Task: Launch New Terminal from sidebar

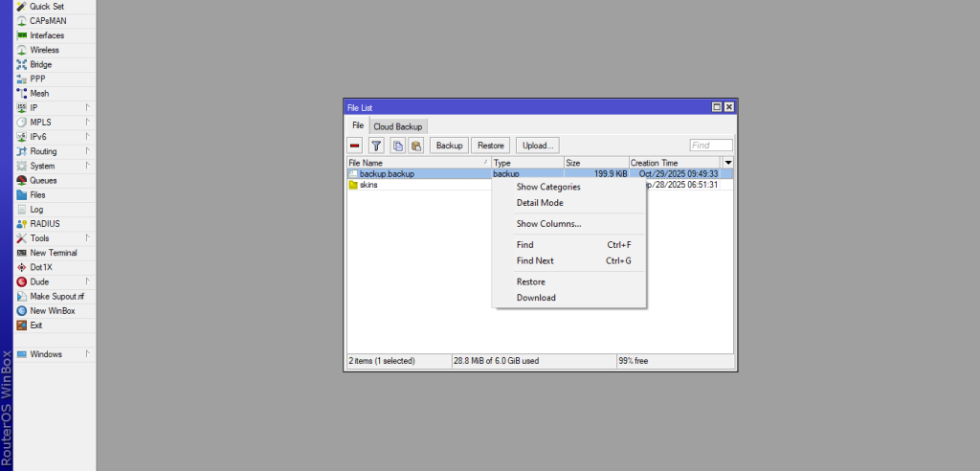Action: [x=54, y=253]
